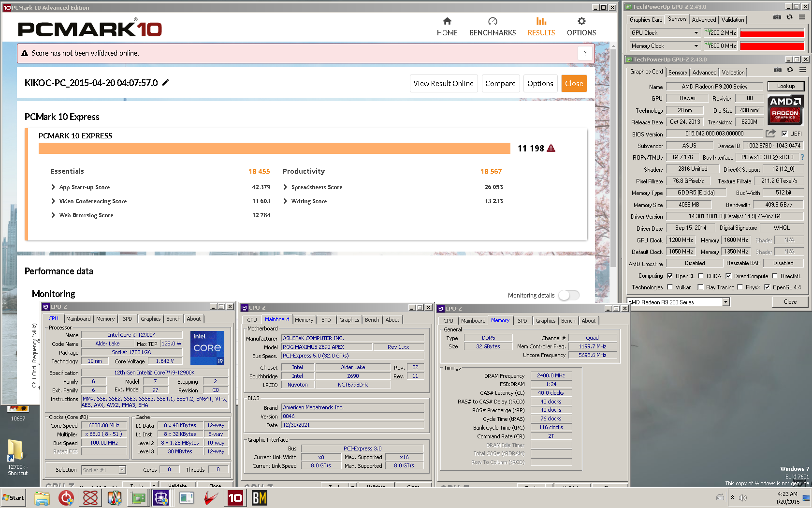Toggle the CUDA checkbox
This screenshot has height=508, width=812.
701,276
